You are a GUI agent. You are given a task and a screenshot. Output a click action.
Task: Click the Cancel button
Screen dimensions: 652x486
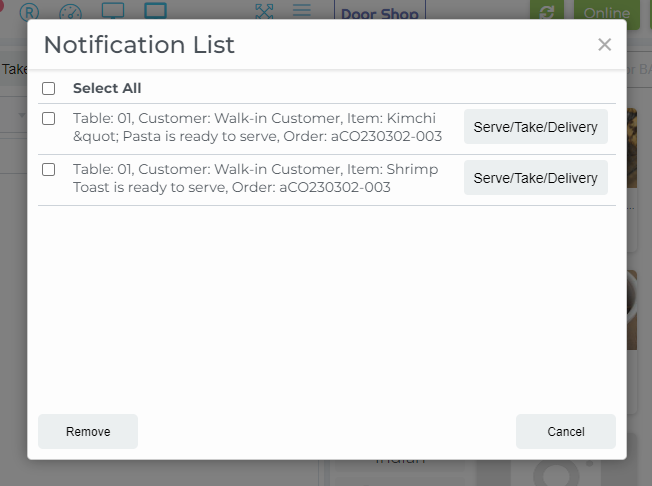coord(565,432)
